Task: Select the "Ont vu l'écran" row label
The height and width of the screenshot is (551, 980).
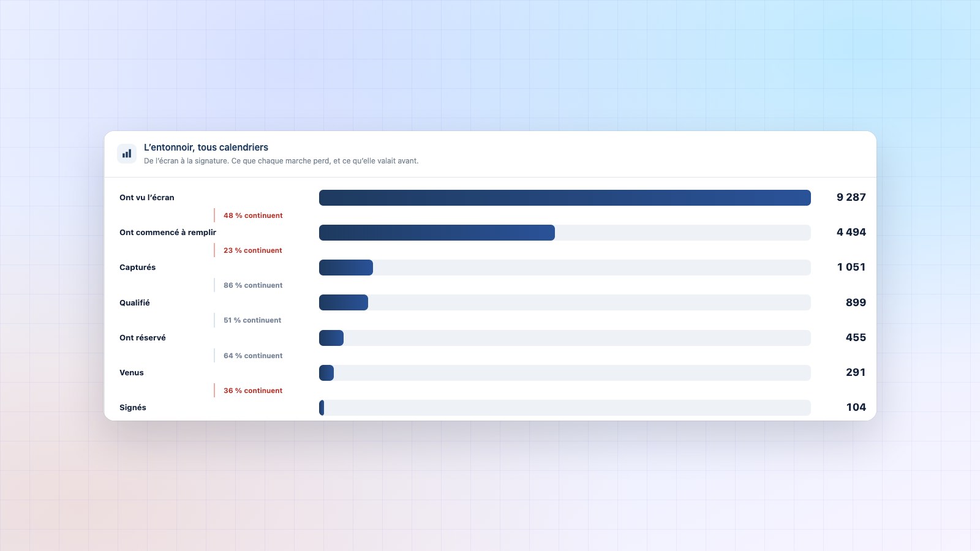Action: [x=147, y=198]
